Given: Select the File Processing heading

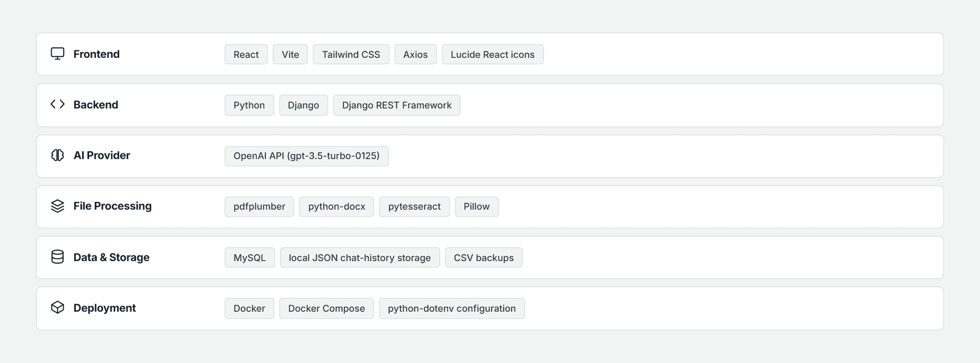Looking at the screenshot, I should pyautogui.click(x=112, y=206).
